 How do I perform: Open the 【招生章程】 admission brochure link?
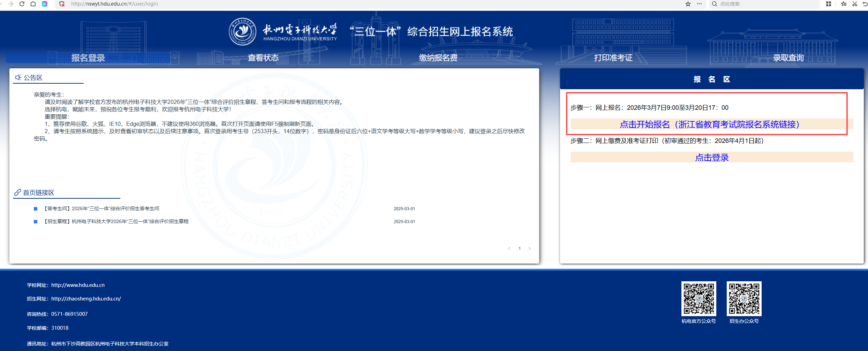[116, 222]
